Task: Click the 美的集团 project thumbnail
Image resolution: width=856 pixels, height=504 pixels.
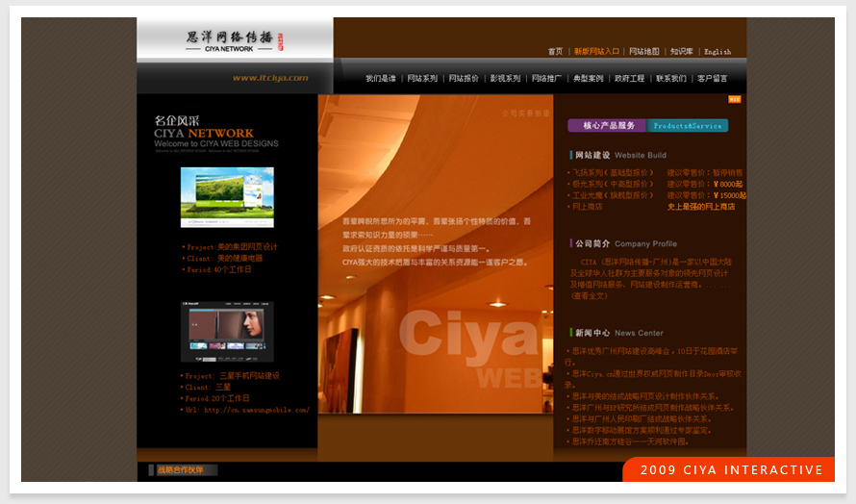Action: (x=227, y=197)
